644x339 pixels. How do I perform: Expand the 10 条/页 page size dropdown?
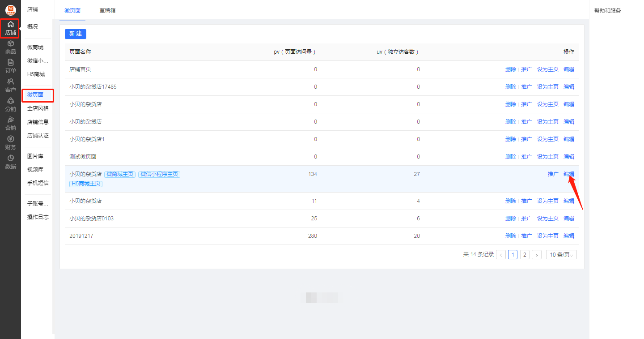pos(561,254)
